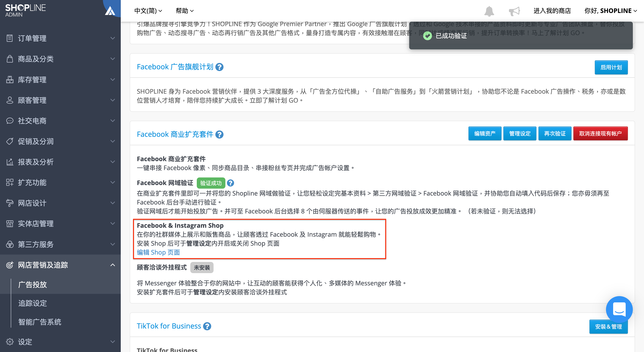
Task: Click the 编辑 Shop 页面 link
Action: [158, 252]
